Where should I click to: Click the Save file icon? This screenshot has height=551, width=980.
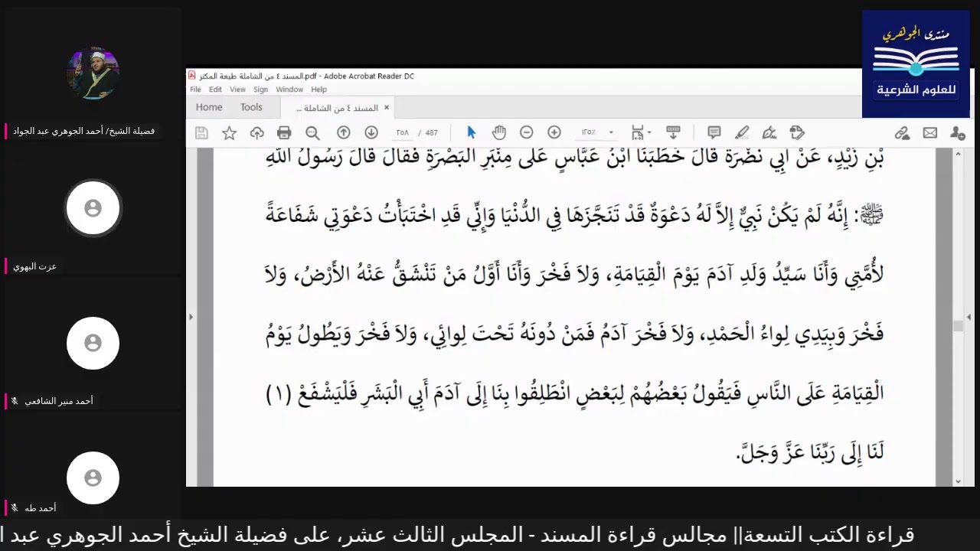click(201, 133)
